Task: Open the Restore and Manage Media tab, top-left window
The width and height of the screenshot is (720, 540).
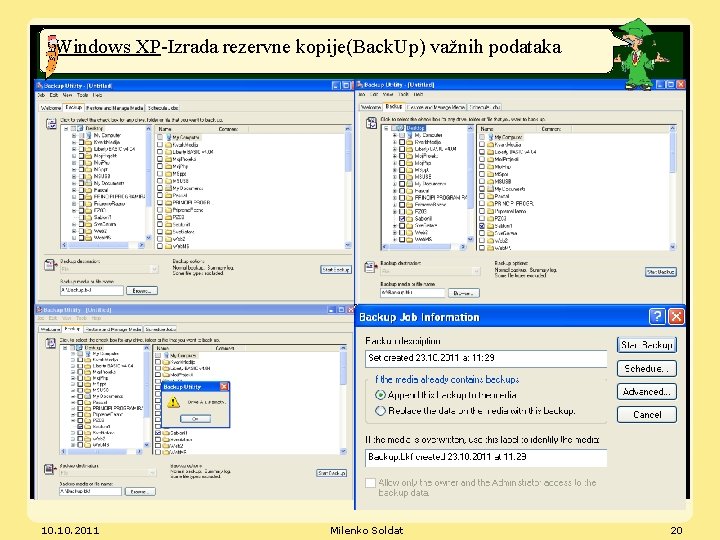Action: pyautogui.click(x=114, y=108)
